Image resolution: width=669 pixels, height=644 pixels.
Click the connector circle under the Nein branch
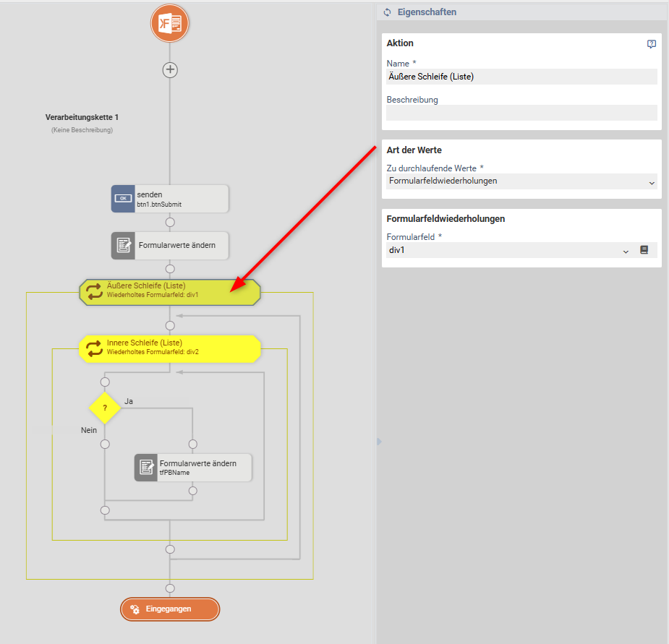tap(105, 445)
